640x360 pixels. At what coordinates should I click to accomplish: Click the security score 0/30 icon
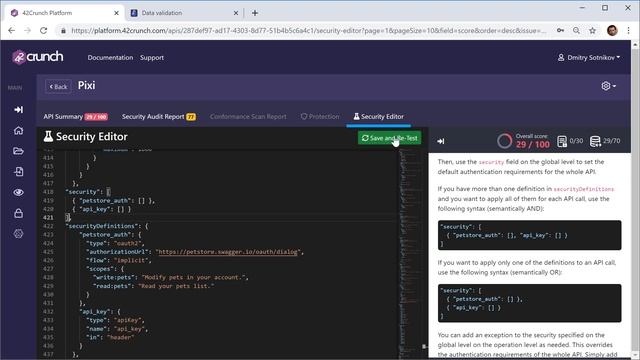[562, 141]
